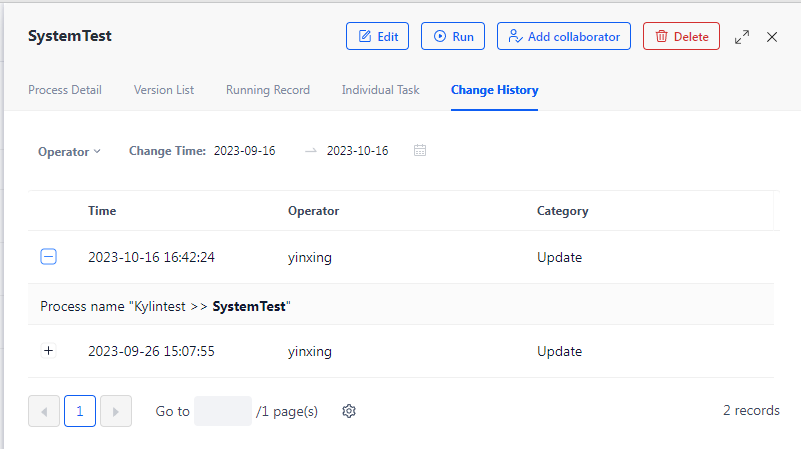Open pagination settings gear icon
Image resolution: width=801 pixels, height=449 pixels.
point(349,411)
